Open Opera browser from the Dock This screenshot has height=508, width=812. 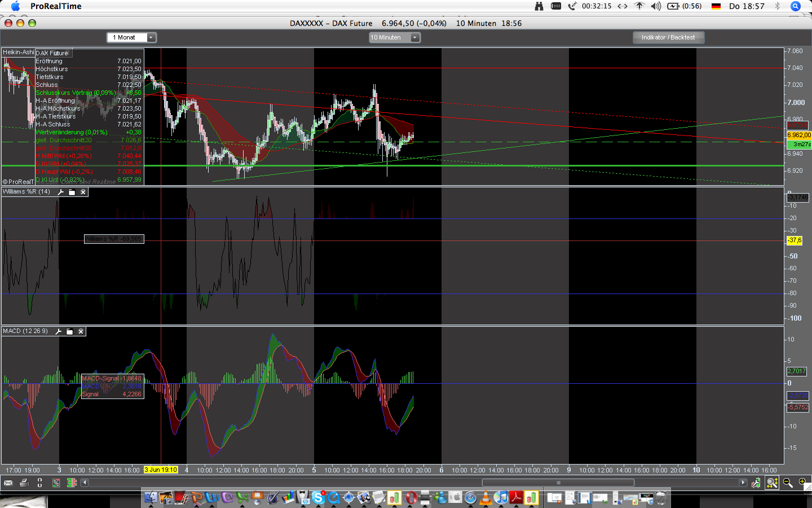click(410, 498)
